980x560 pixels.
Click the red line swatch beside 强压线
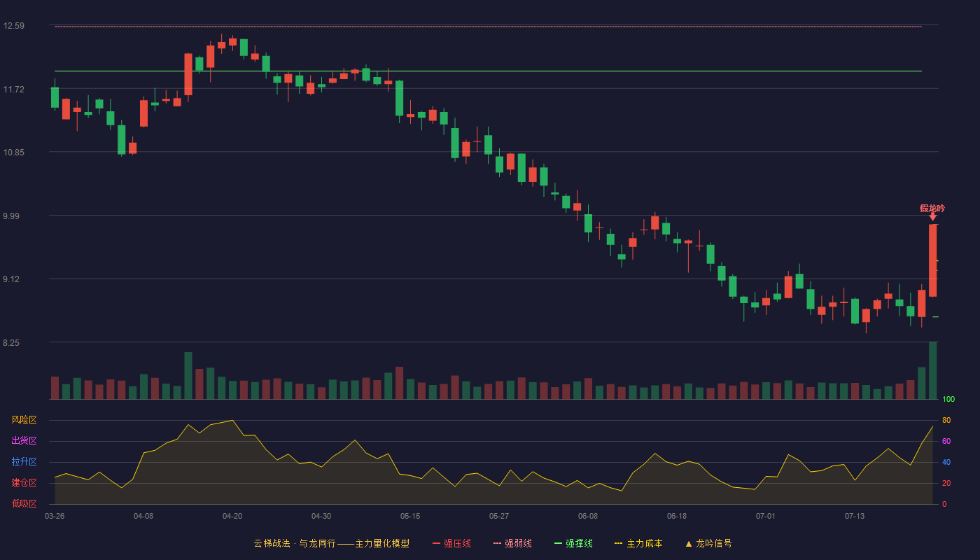(437, 543)
